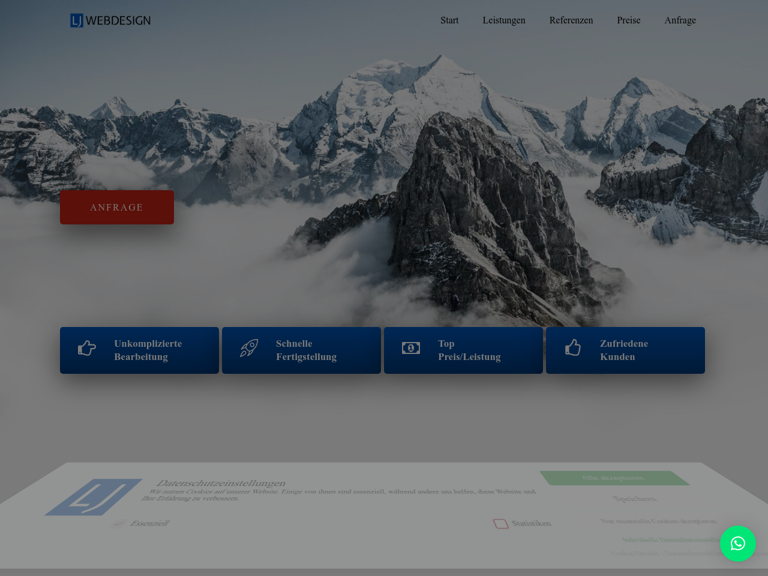The height and width of the screenshot is (576, 768).
Task: Select the Schnelle Fertigstellung text
Action: tap(306, 350)
